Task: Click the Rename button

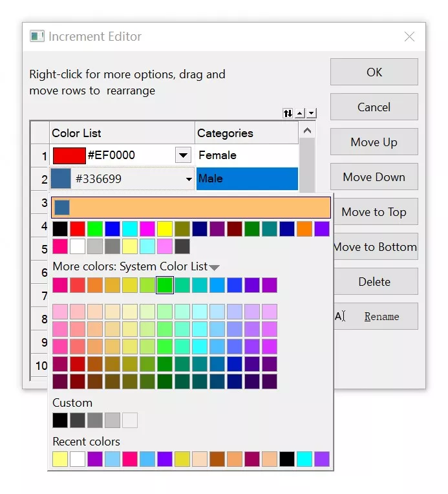Action: 376,316
